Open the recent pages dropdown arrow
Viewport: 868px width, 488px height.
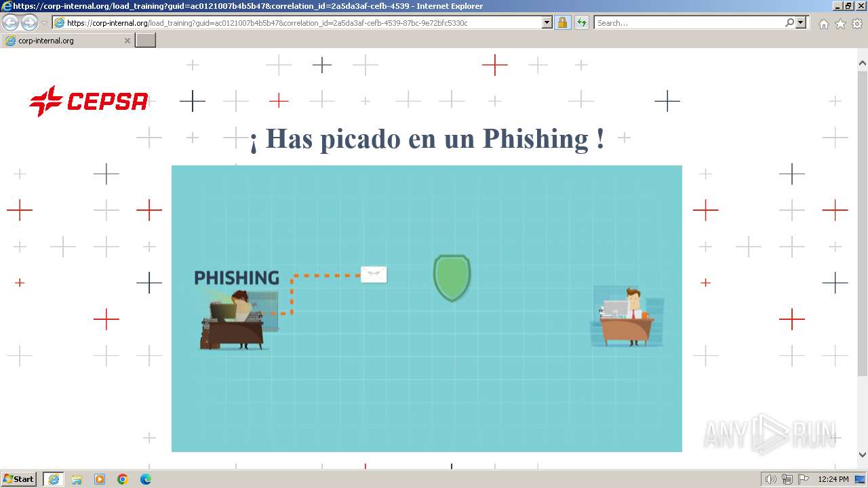44,22
